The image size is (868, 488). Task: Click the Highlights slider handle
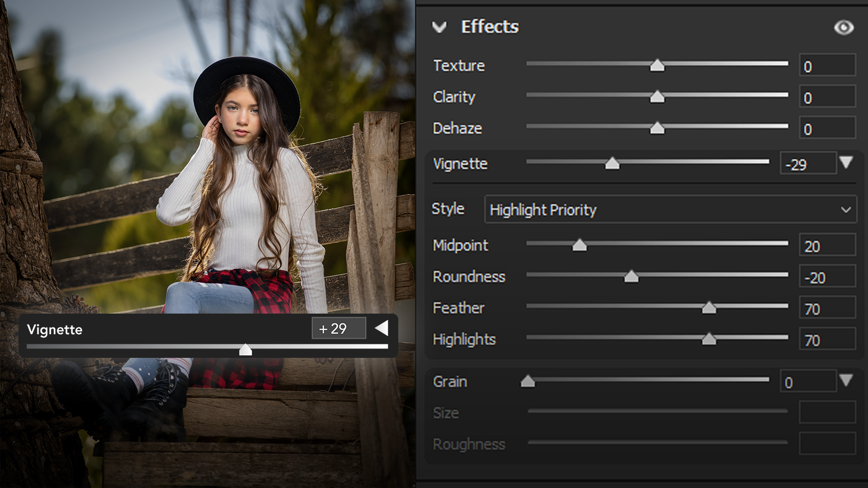(x=708, y=339)
